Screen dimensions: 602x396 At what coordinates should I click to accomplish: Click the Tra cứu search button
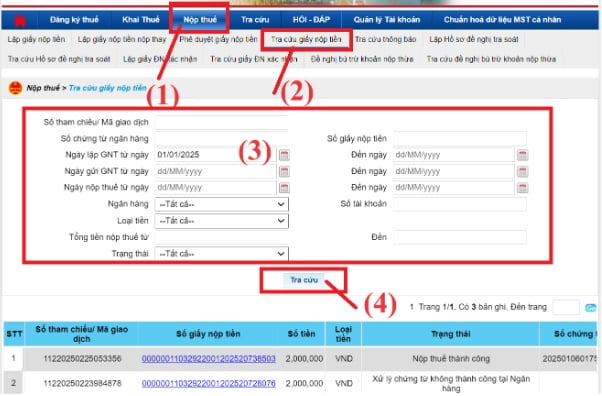click(304, 280)
